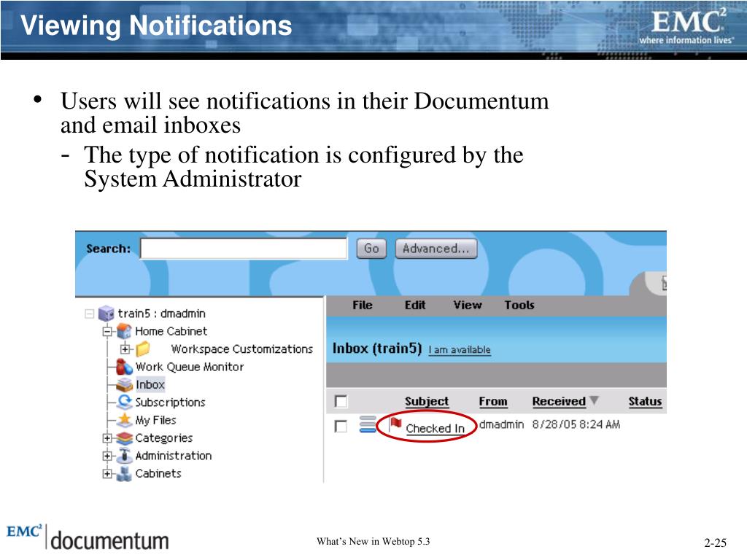Screen dimensions: 747x560
Task: Click the partially hidden icon at banner edge
Action: pos(664,283)
